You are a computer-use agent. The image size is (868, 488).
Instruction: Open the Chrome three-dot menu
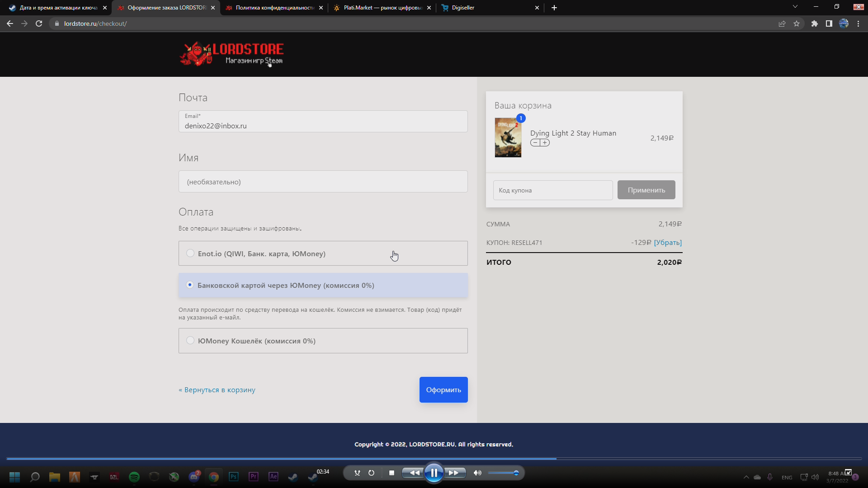tap(859, 23)
